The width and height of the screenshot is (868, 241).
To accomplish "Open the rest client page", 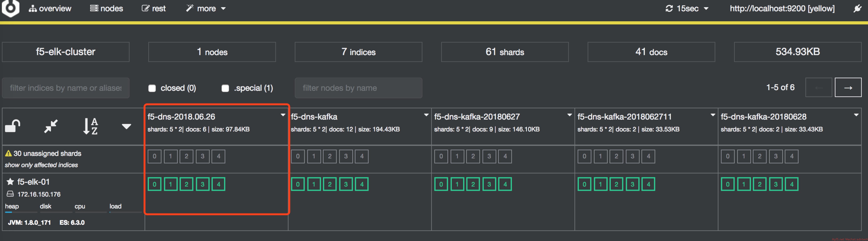I will click(x=154, y=8).
